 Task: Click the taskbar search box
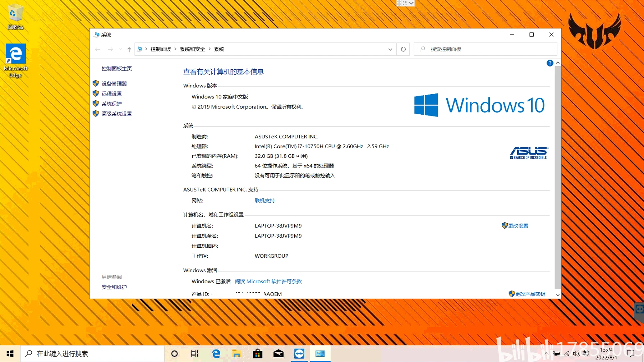click(92, 354)
